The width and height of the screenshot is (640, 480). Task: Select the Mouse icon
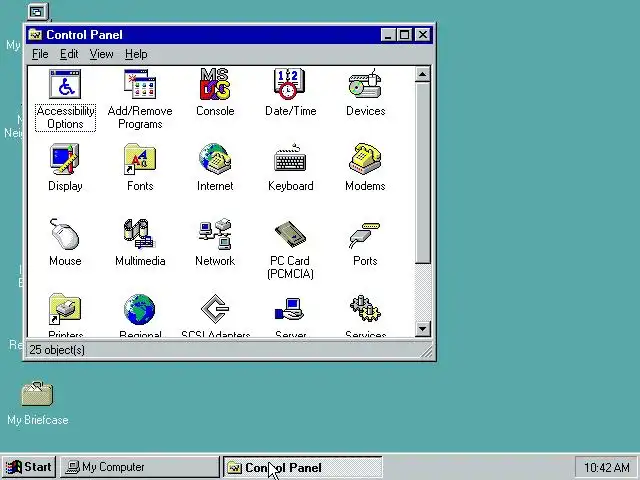point(65,234)
